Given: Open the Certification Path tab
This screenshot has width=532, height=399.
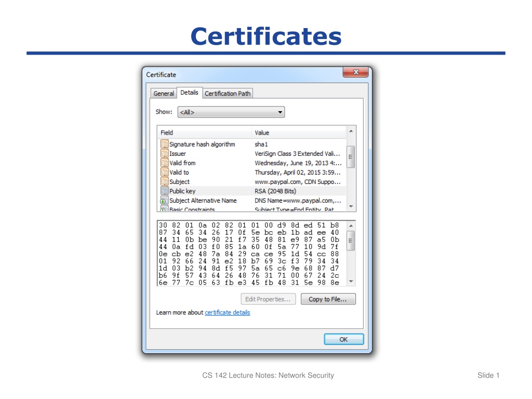Looking at the screenshot, I should pos(228,94).
